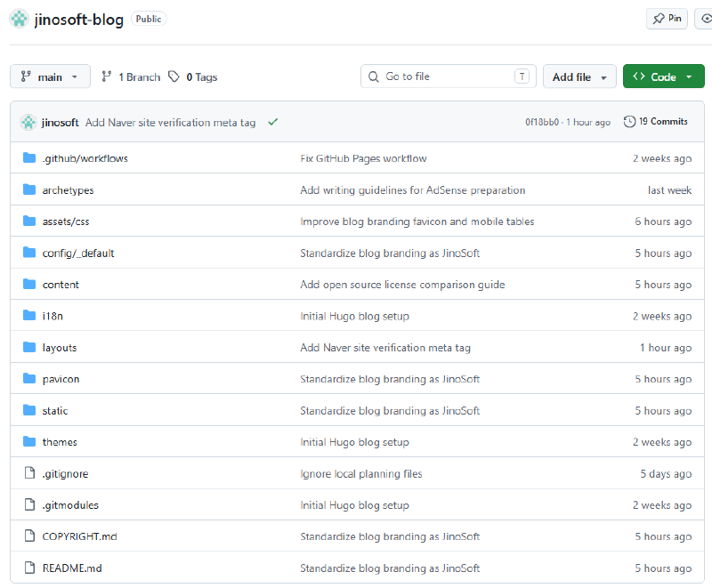Click the folder icon for i18n
This screenshot has width=712, height=588.
[29, 315]
